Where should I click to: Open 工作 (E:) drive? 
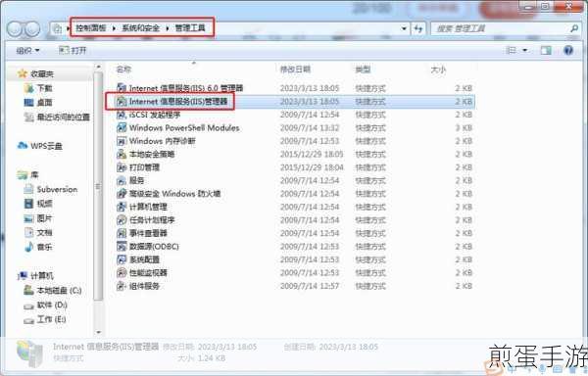pyautogui.click(x=51, y=319)
